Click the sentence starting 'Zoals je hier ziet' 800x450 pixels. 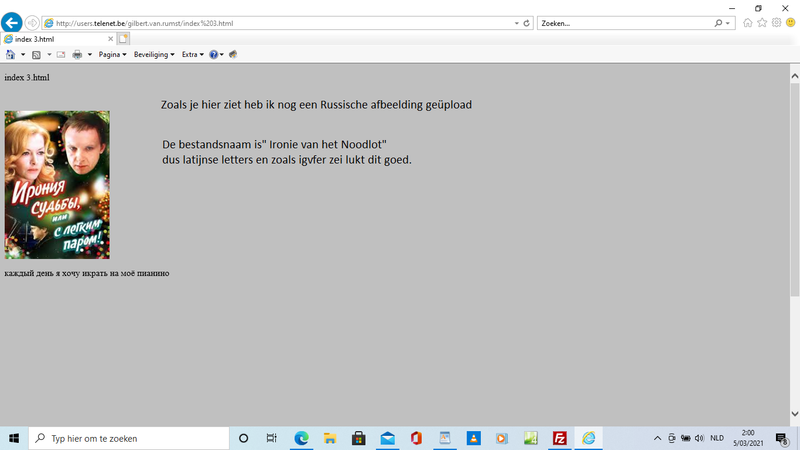point(316,105)
